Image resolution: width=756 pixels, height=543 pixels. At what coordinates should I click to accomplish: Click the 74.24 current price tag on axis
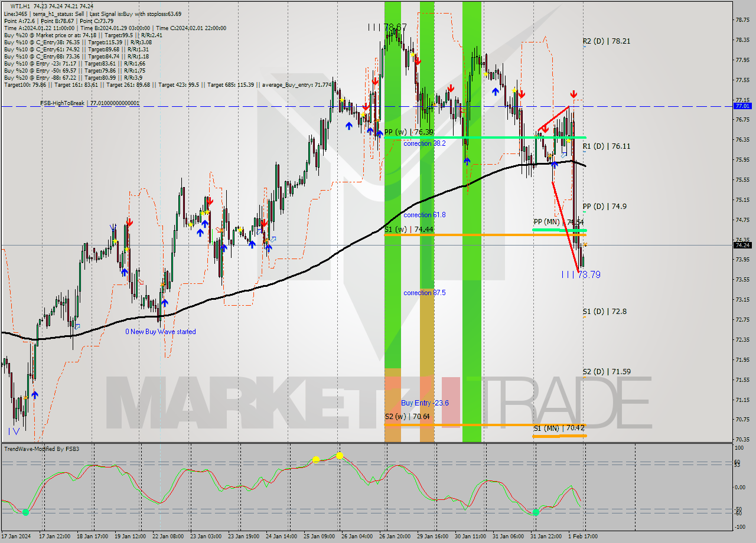click(742, 245)
